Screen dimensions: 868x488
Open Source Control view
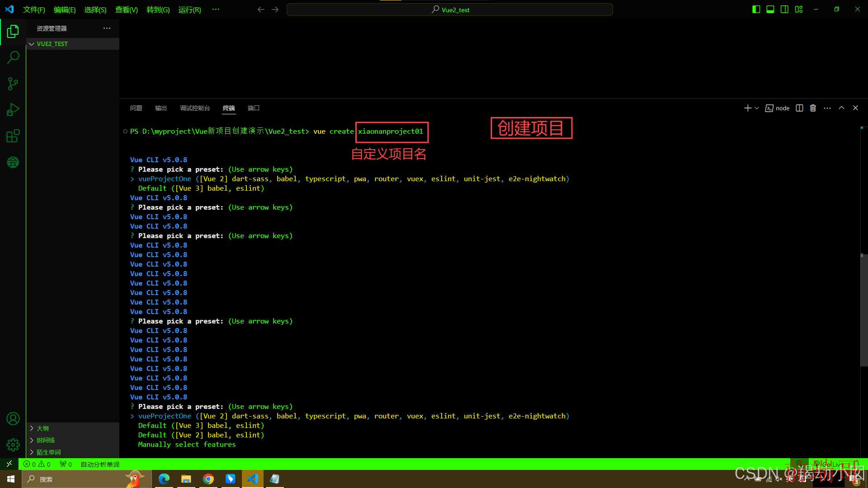[13, 84]
